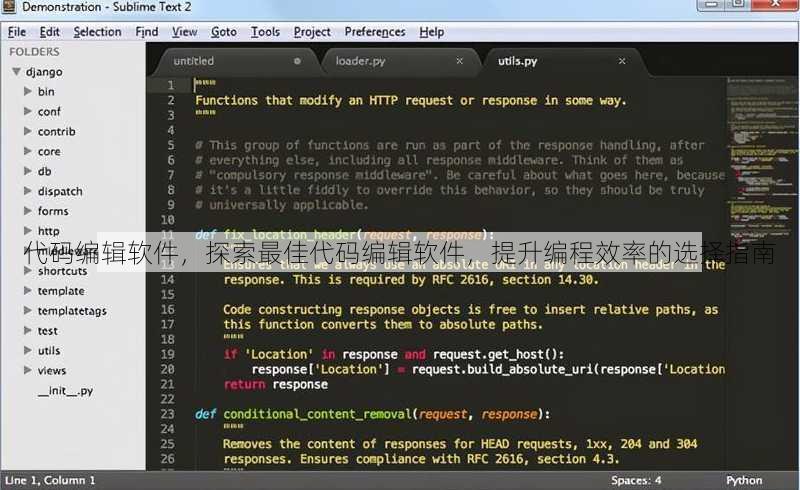Select the templatetags folder name

[72, 311]
